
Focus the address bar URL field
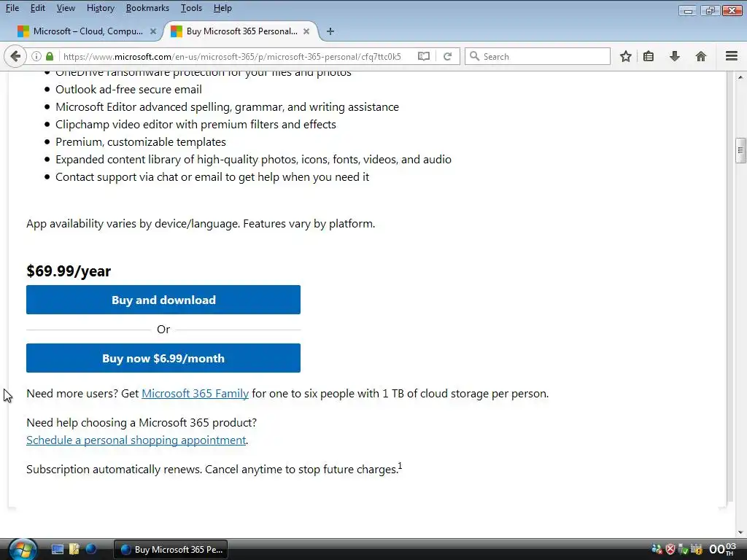click(232, 56)
